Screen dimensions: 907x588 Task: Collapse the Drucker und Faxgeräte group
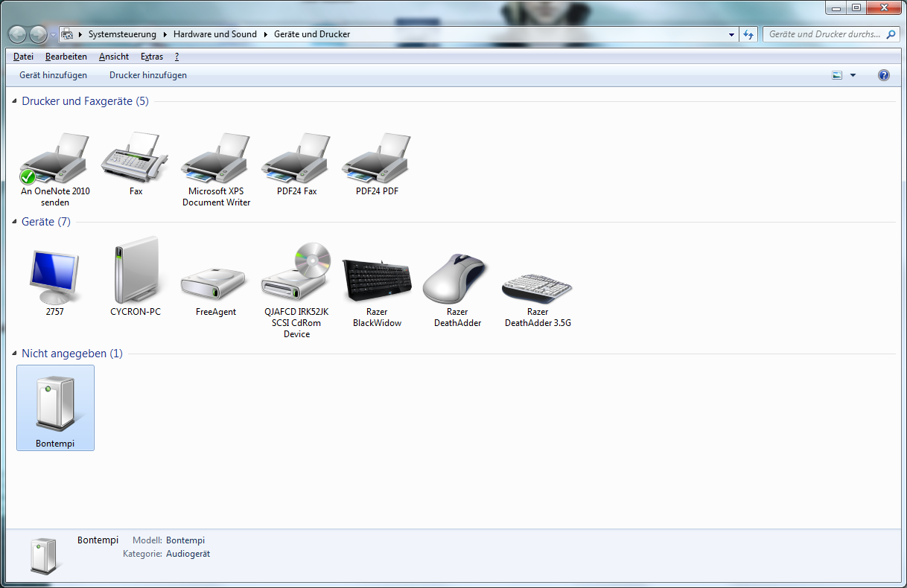pos(15,101)
